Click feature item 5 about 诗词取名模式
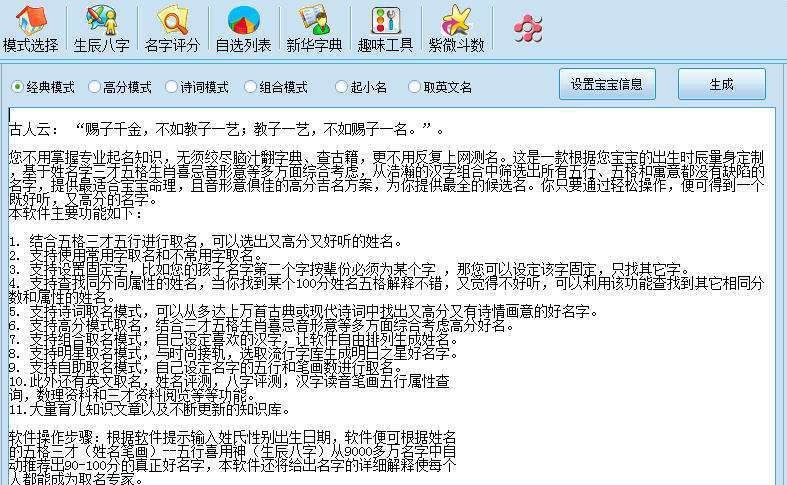This screenshot has width=787, height=485. pos(304,312)
